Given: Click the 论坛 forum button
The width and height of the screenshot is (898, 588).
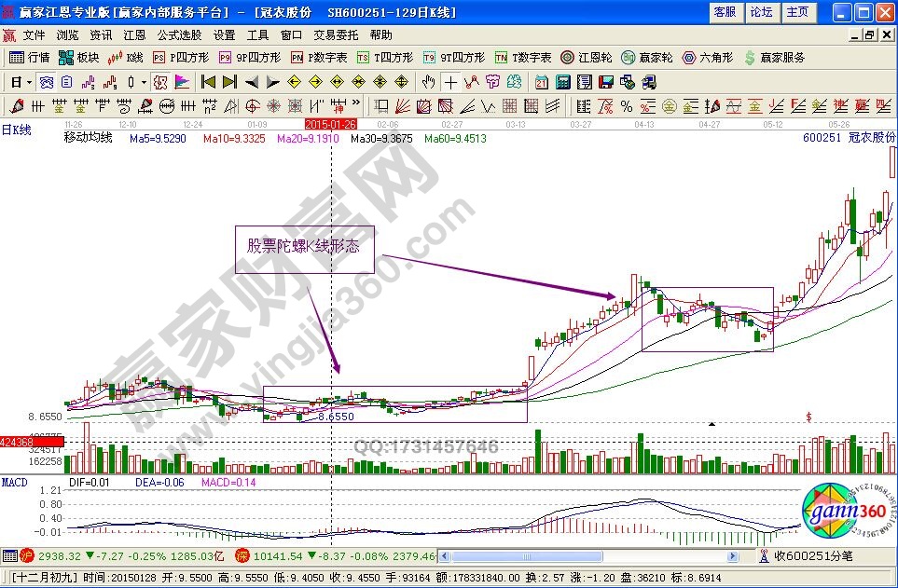Looking at the screenshot, I should pos(762,12).
